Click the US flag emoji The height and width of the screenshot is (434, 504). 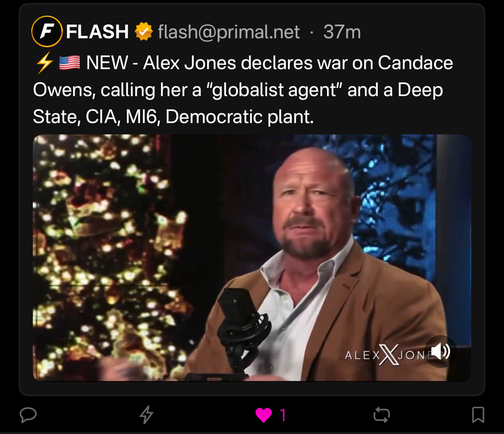click(x=70, y=63)
